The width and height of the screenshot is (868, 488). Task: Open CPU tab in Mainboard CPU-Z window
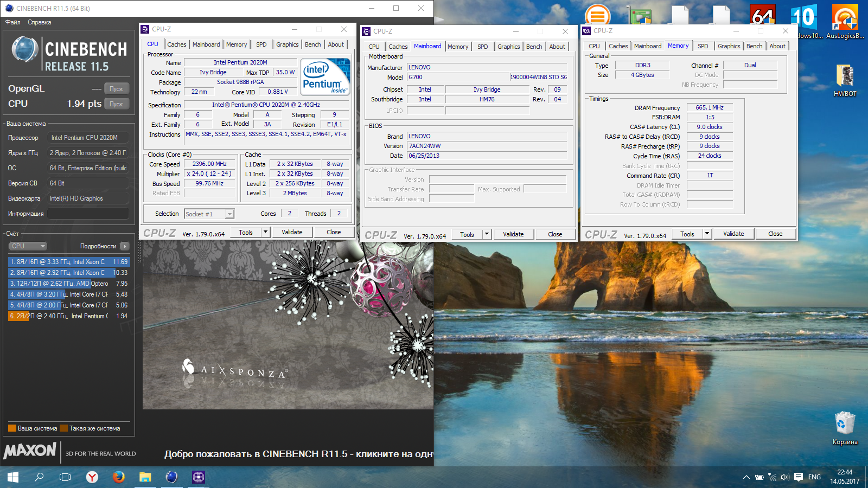point(374,47)
